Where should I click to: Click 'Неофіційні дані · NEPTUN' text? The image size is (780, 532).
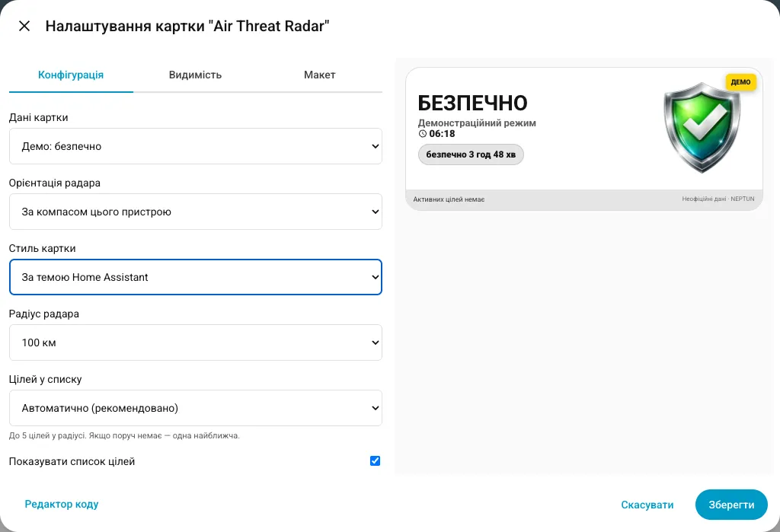pyautogui.click(x=718, y=199)
